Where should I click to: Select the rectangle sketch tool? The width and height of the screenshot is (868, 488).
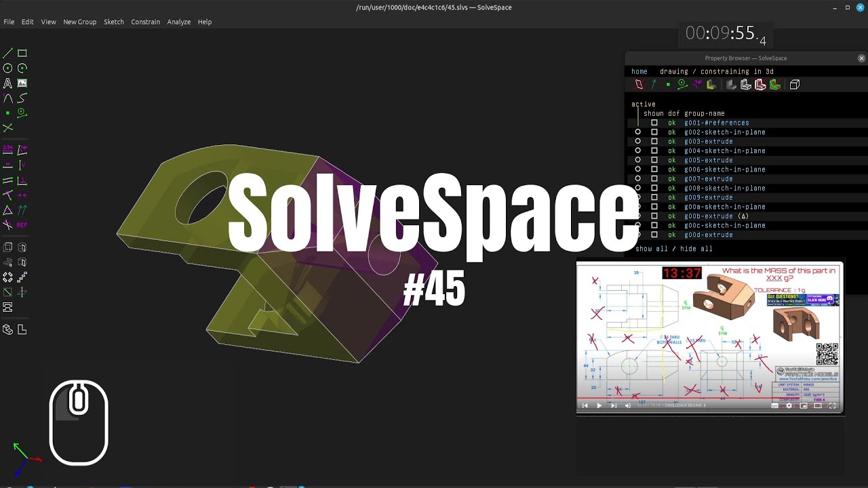(x=22, y=53)
